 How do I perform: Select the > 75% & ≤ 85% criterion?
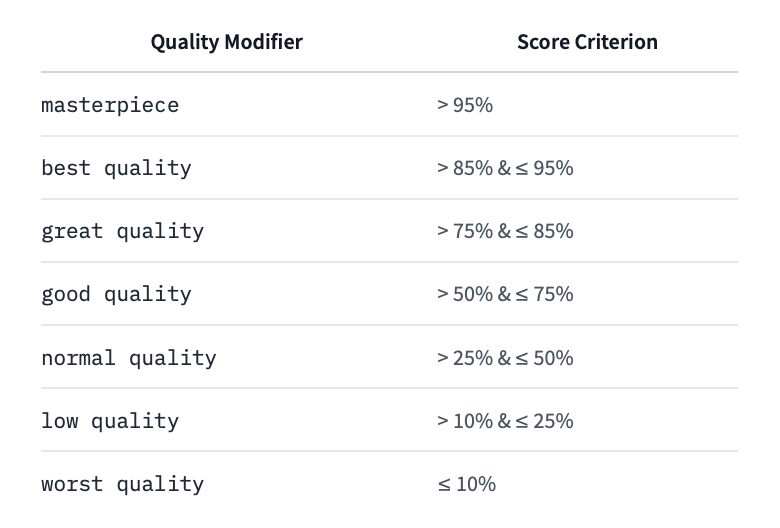[505, 231]
